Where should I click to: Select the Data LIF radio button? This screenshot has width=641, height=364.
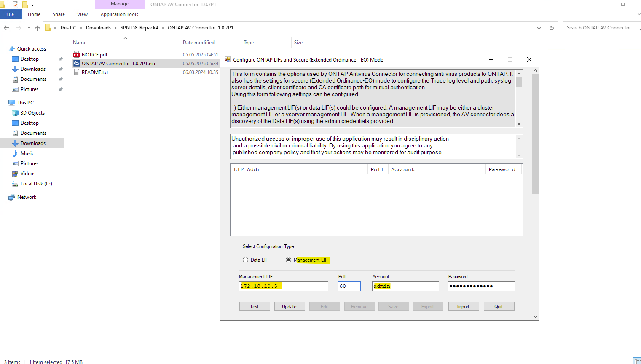click(246, 260)
